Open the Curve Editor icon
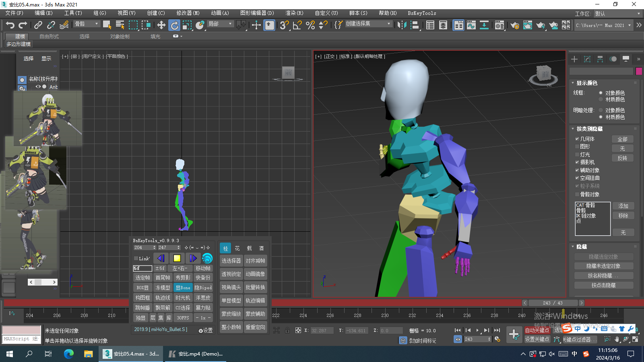644x362 pixels. tap(471, 25)
